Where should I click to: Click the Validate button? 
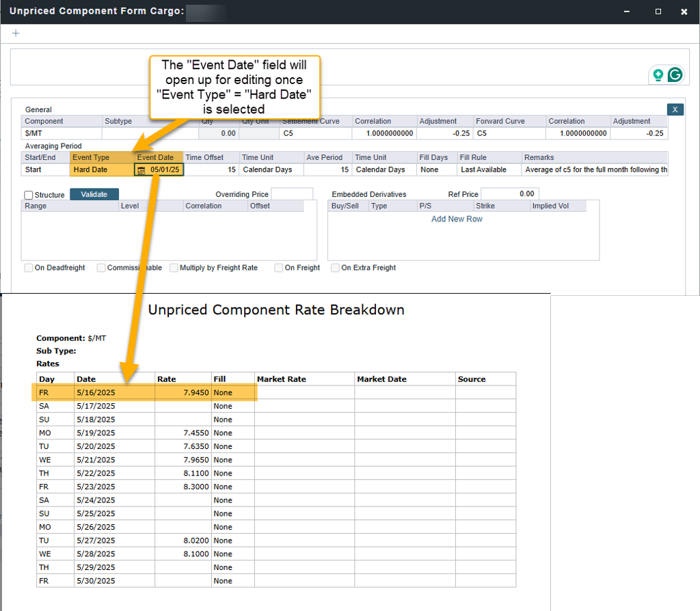[x=94, y=195]
